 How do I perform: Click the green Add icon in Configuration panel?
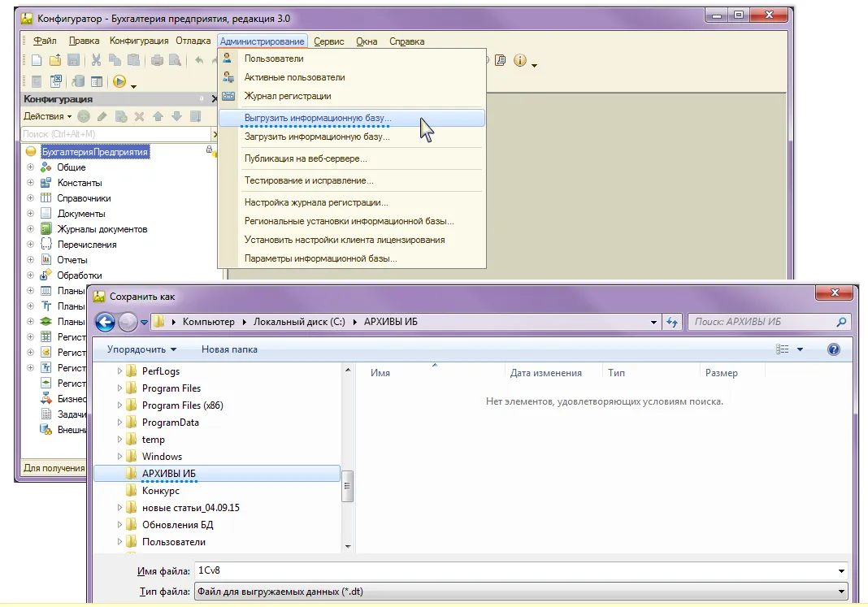[84, 116]
